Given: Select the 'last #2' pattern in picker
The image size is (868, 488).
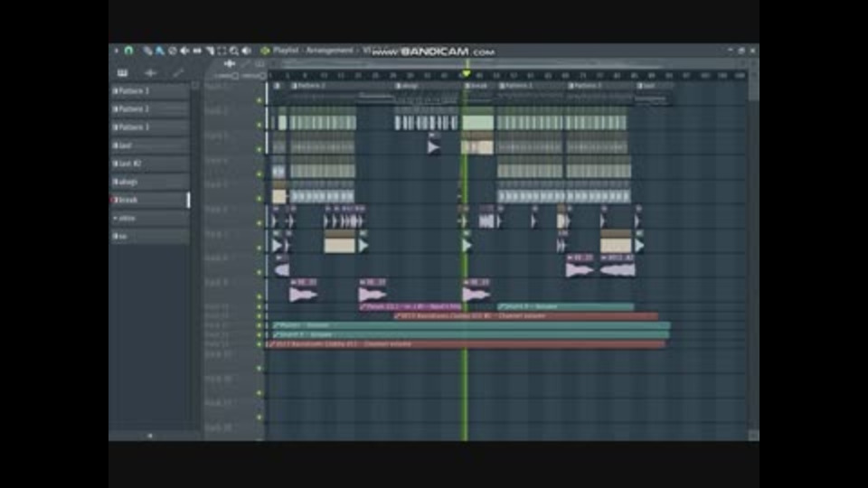Looking at the screenshot, I should (x=150, y=164).
